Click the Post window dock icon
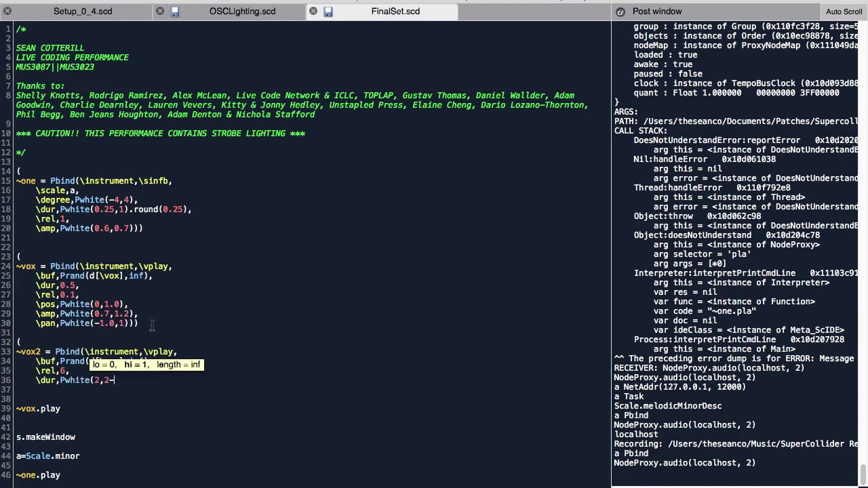Screen dimensions: 868x488 coord(620,12)
